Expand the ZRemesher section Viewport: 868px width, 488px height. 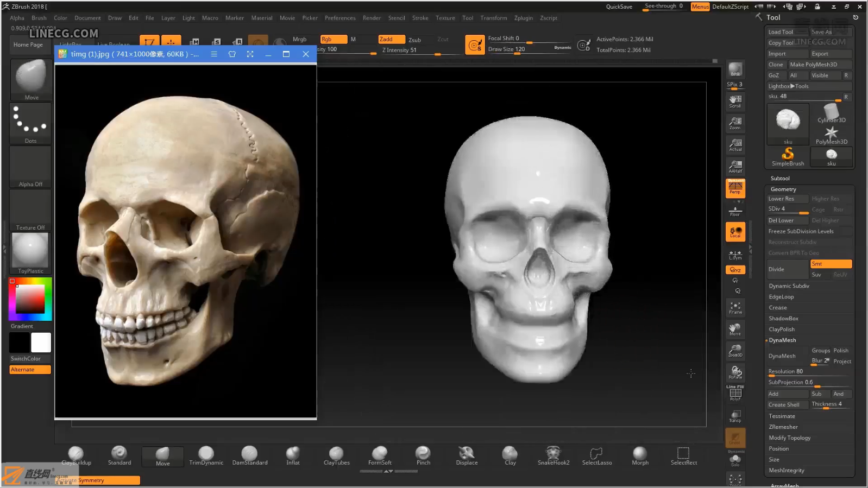[x=783, y=427]
